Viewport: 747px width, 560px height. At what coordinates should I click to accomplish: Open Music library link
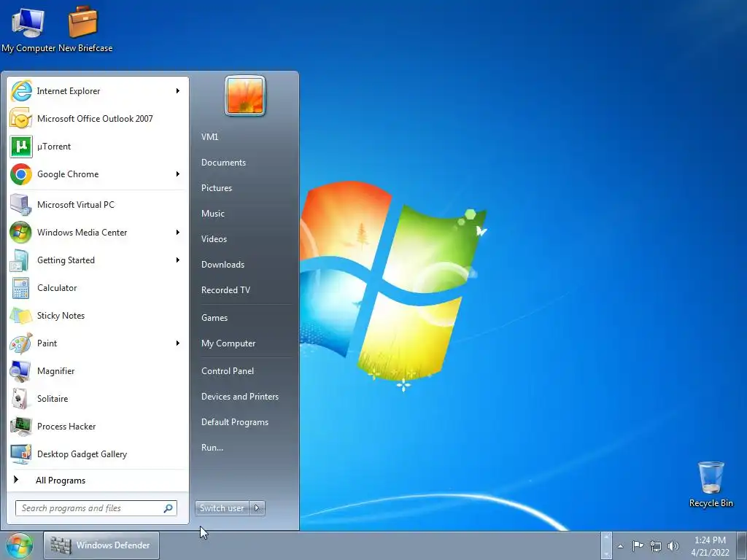pyautogui.click(x=212, y=214)
